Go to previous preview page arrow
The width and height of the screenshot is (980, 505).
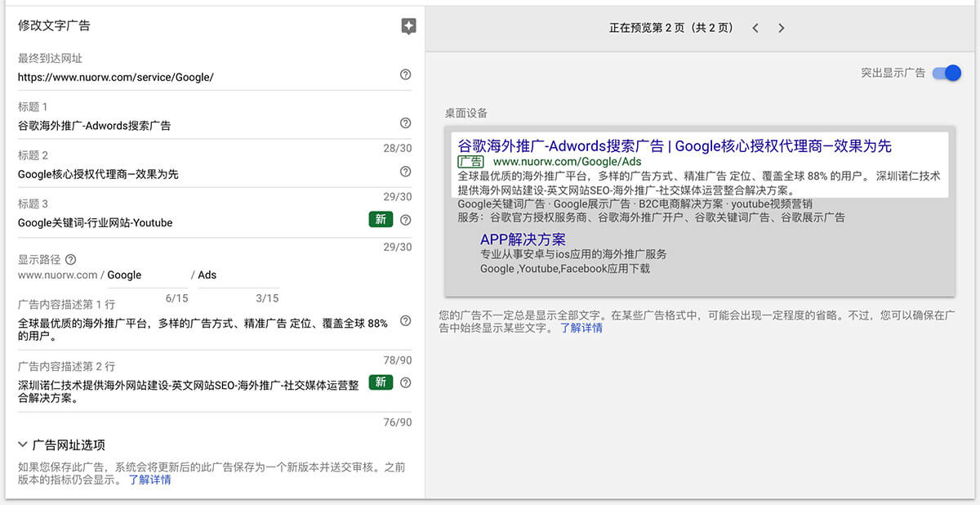(x=755, y=28)
